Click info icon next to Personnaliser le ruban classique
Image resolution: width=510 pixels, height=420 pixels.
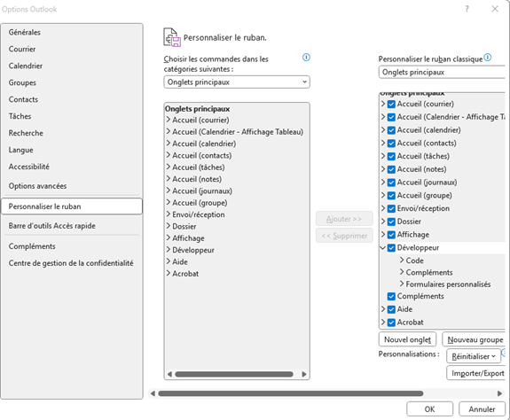(487, 58)
